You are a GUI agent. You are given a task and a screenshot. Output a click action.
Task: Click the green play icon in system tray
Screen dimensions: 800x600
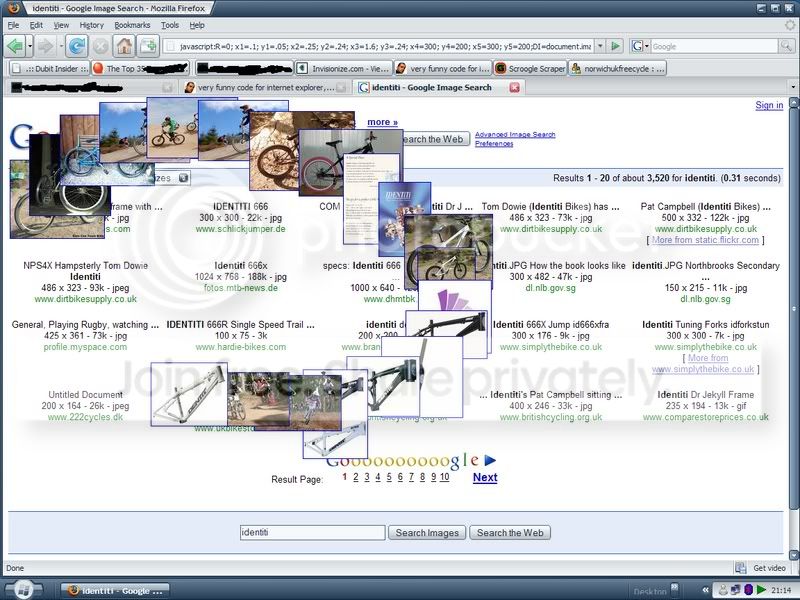tap(762, 590)
